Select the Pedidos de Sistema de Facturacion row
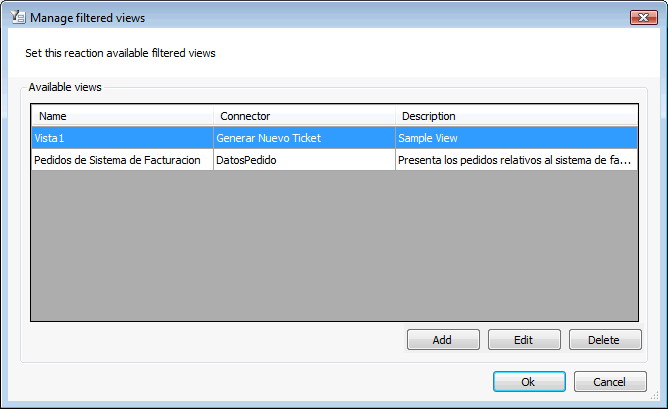This screenshot has width=668, height=409. (334, 160)
